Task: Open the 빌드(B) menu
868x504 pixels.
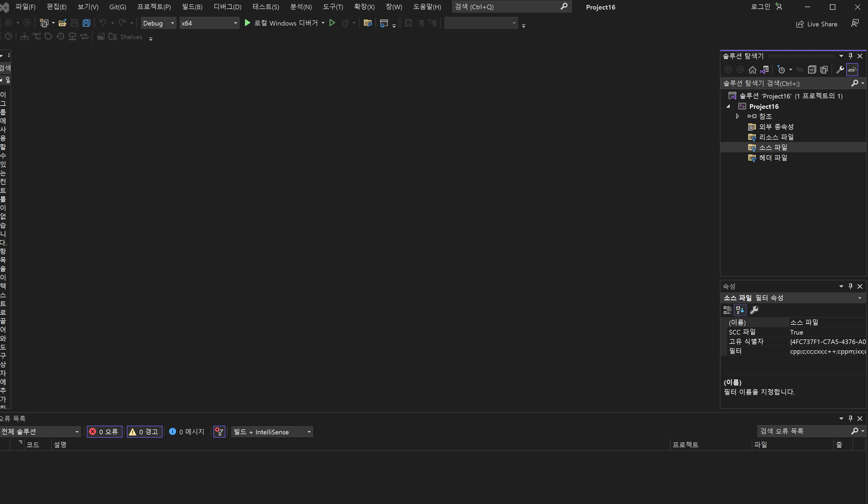Action: click(x=192, y=7)
